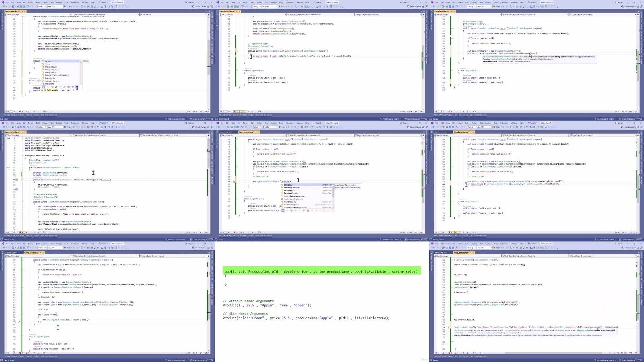Open the Build menu in top-left window
Screen dimensions: 644x362
38,2
